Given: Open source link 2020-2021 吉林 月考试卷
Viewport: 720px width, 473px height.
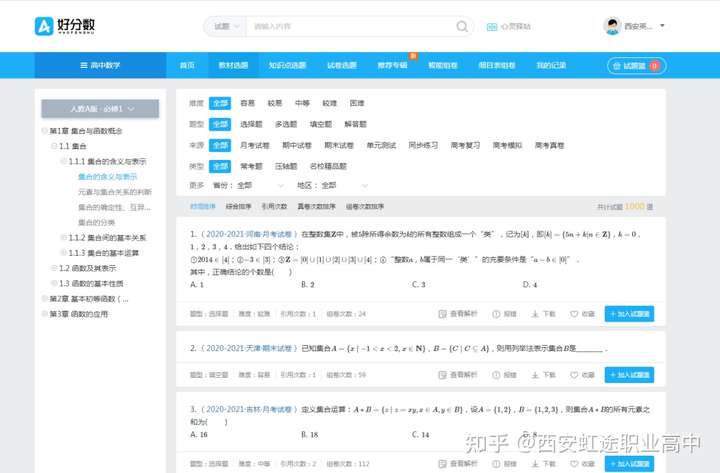Looking at the screenshot, I should point(249,410).
